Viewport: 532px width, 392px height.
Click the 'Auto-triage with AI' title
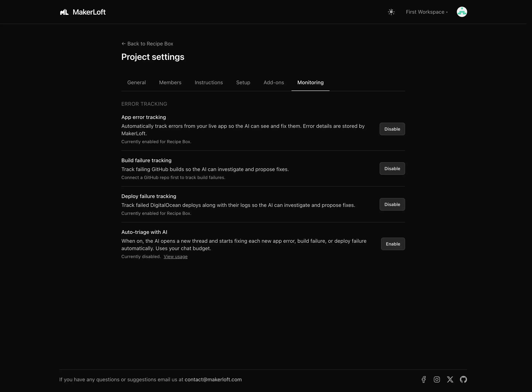[x=144, y=232]
